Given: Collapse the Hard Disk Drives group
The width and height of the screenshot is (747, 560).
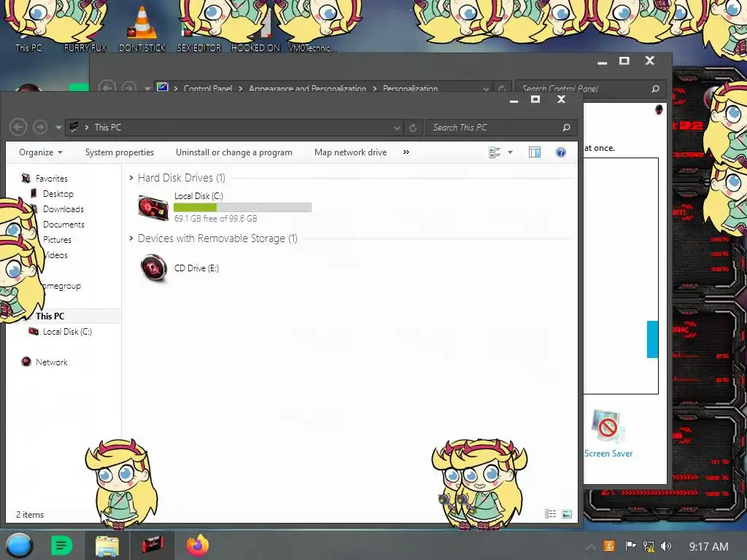Looking at the screenshot, I should coord(131,178).
